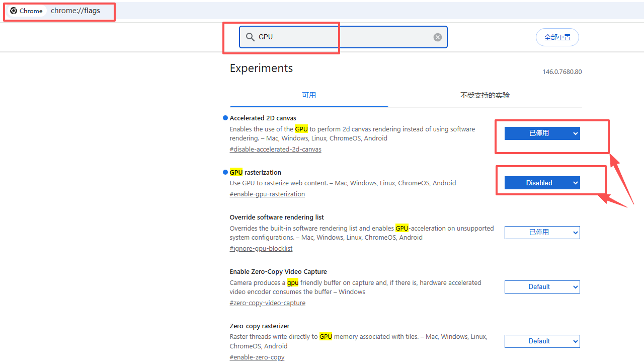Follow the #ignore-gpu-blocklist link

pos(261,249)
